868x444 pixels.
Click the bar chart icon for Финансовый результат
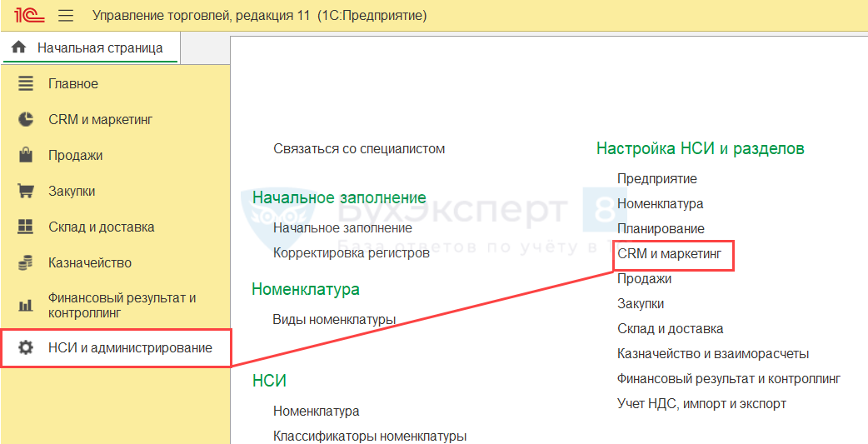point(26,306)
